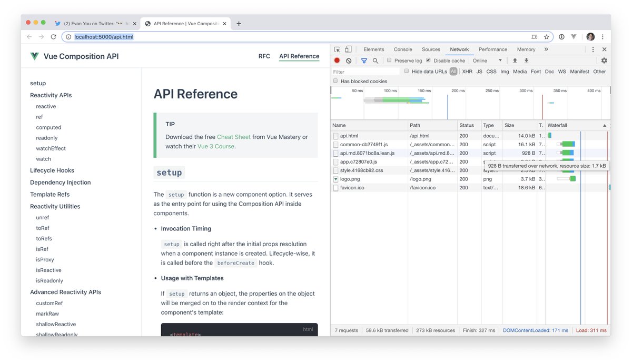Filter requests by JS
632x364 pixels.
(x=479, y=72)
